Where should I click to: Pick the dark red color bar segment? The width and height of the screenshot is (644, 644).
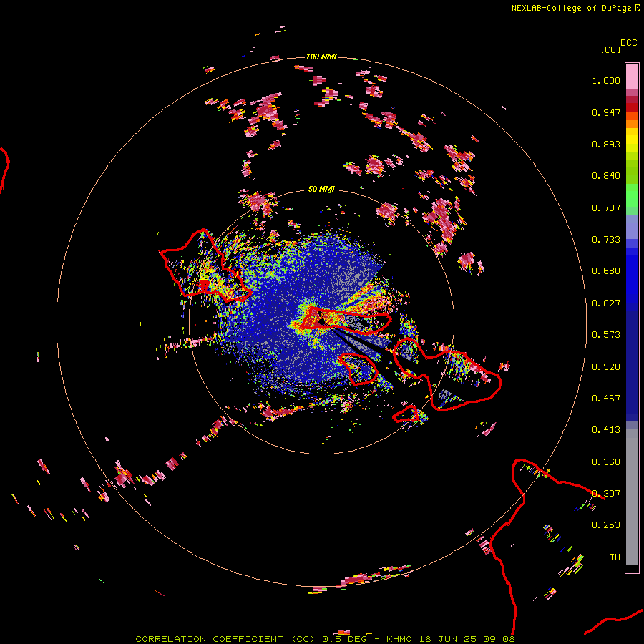pyautogui.click(x=632, y=107)
